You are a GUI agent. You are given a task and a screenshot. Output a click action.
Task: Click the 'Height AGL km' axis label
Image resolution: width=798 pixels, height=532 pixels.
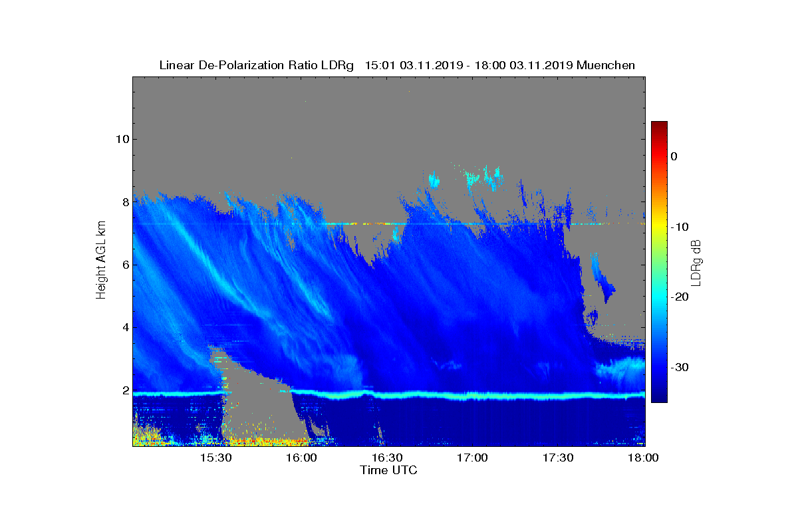tap(101, 261)
